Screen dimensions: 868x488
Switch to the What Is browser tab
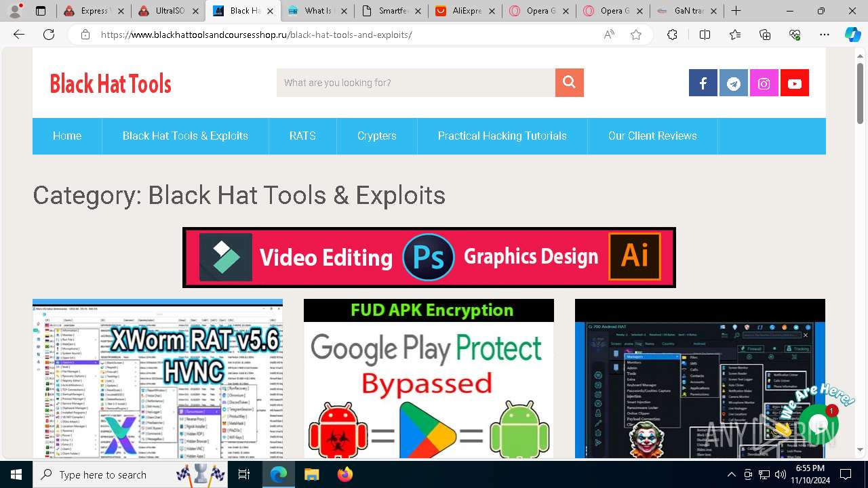[317, 11]
